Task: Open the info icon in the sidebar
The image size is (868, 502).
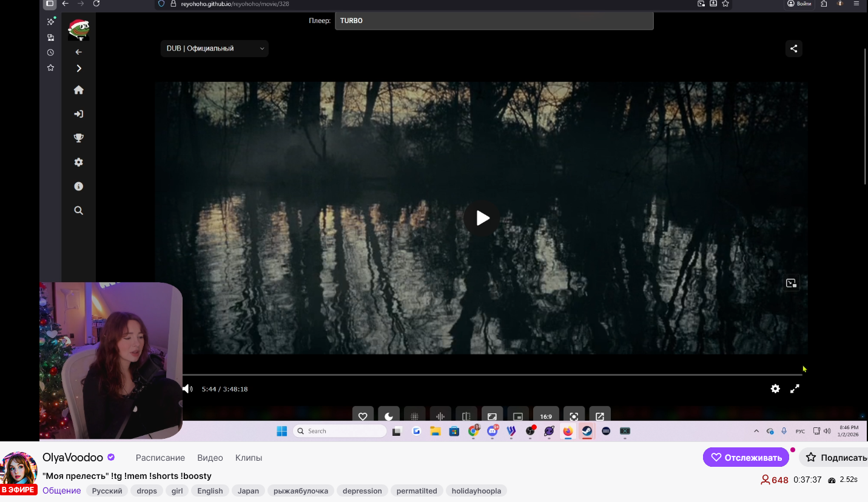Action: [78, 186]
